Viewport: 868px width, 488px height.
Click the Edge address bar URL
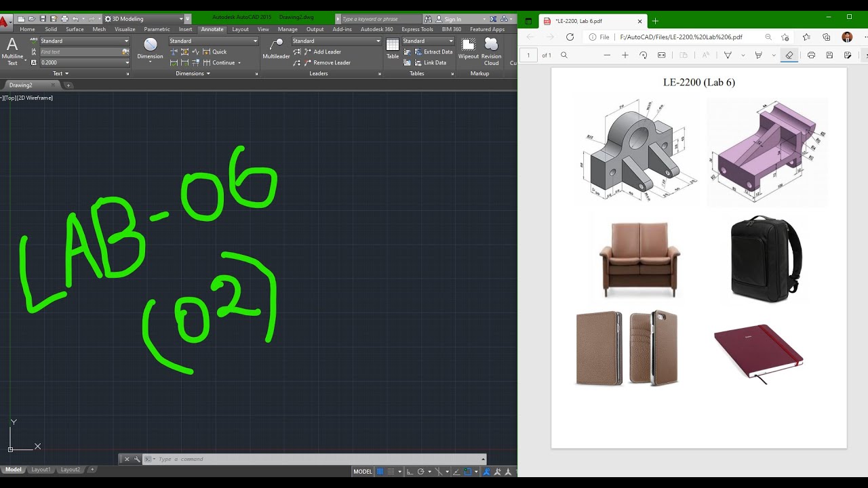[x=681, y=37]
